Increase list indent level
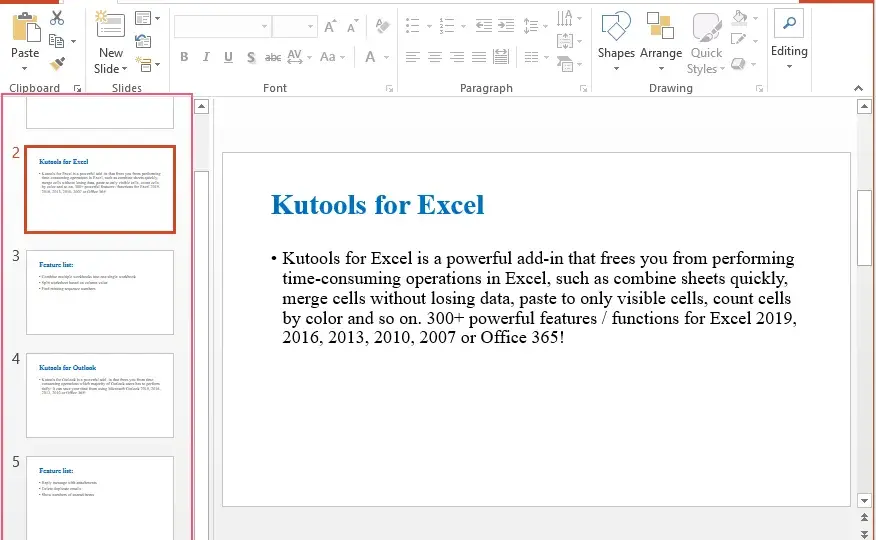Viewport: 876px width, 540px height. 506,26
